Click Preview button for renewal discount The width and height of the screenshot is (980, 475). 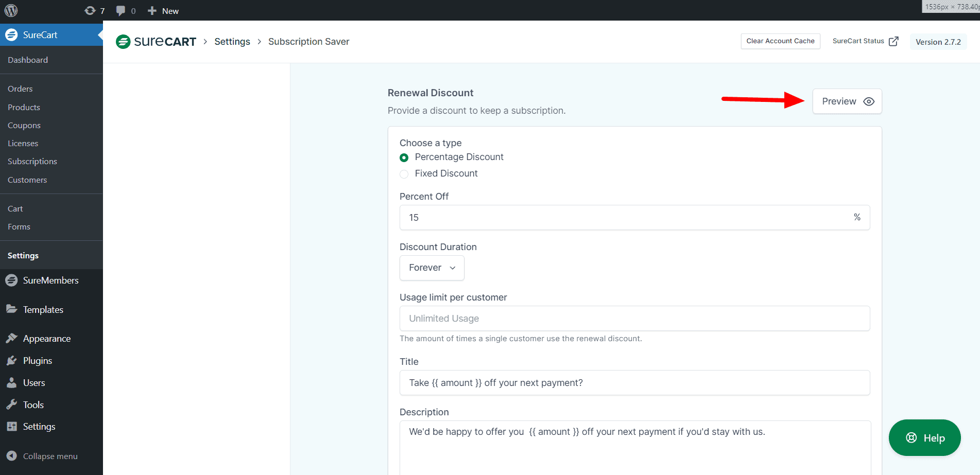click(x=847, y=101)
